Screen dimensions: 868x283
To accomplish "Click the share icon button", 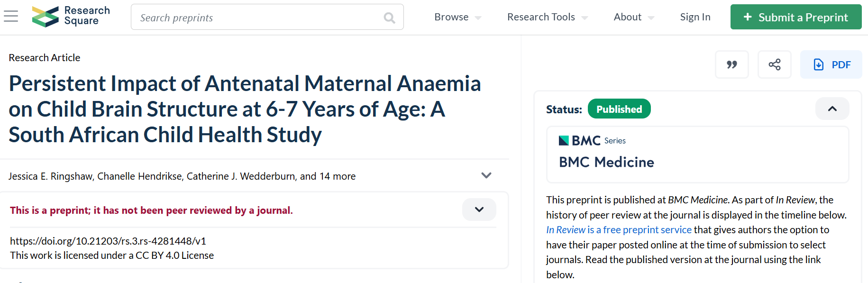I will (774, 64).
